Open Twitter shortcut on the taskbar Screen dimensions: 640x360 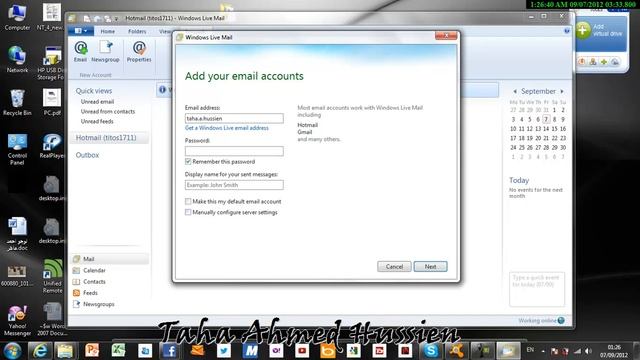(x=223, y=351)
